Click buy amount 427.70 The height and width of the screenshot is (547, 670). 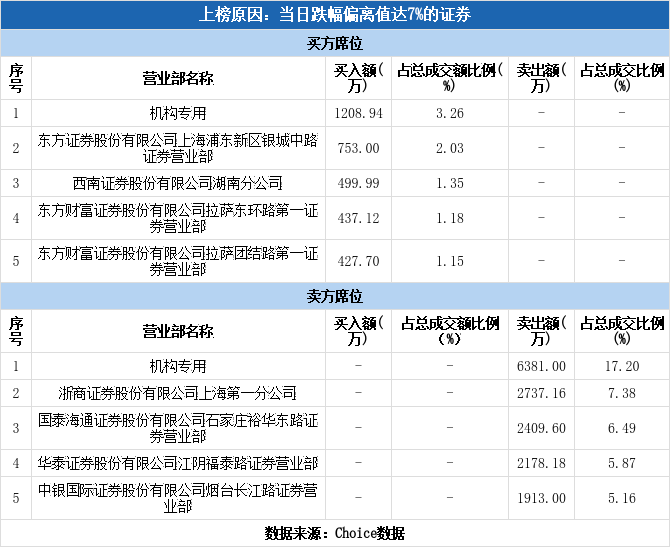pyautogui.click(x=359, y=261)
